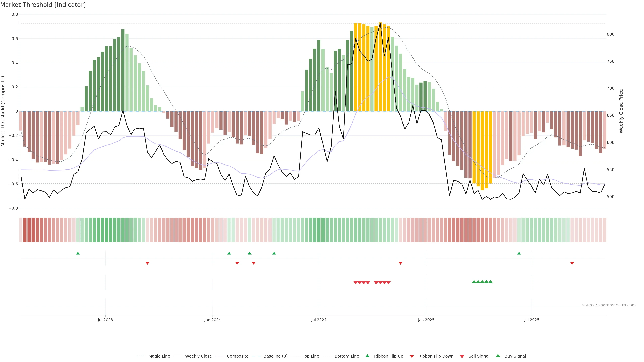The height and width of the screenshot is (362, 644).
Task: Click the Market Threshold [Indicator] chart title
Action: pyautogui.click(x=43, y=5)
